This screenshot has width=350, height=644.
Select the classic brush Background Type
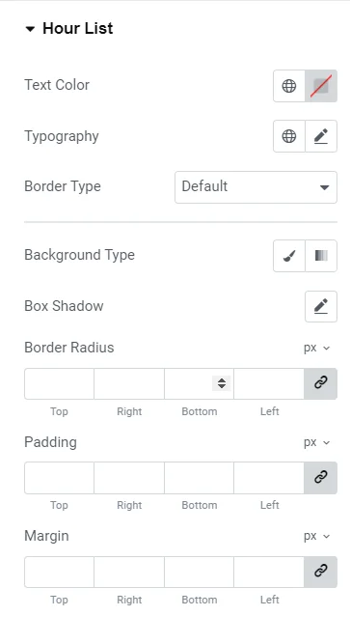click(289, 256)
